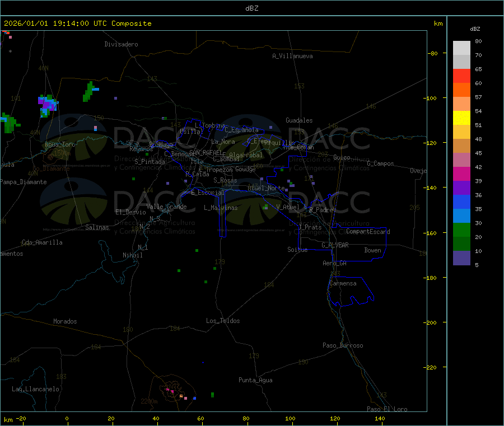
Task: Click the red 60 dBZ legend swatch
Action: pos(461,76)
